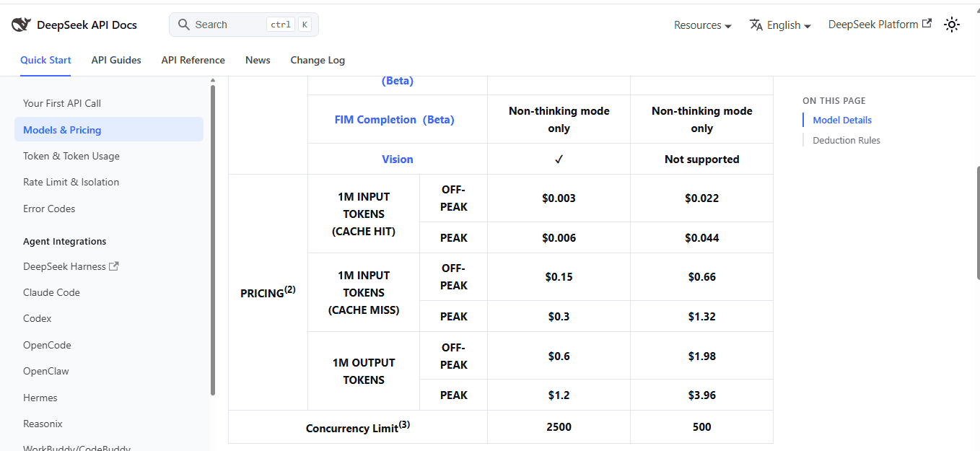Click the search magnifier icon

[x=184, y=25]
